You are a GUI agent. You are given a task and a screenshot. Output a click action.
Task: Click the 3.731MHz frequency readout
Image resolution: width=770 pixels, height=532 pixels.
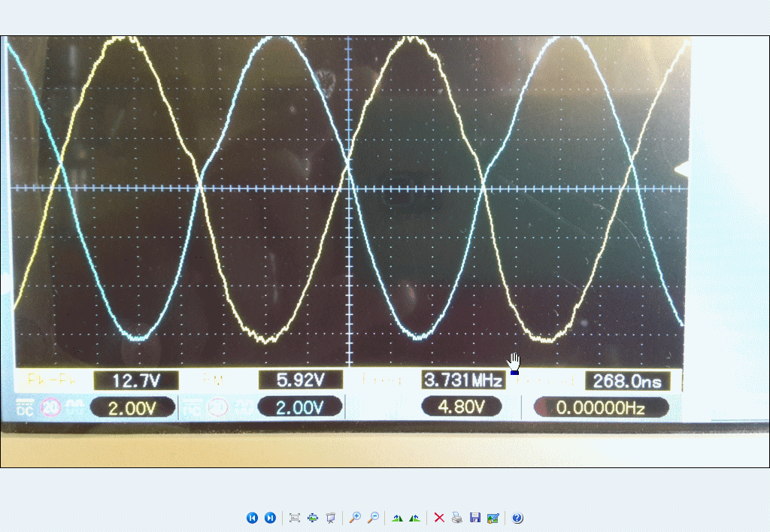(463, 380)
